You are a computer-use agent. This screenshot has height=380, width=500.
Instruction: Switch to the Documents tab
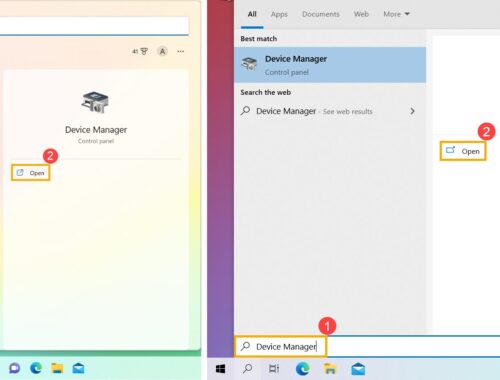pyautogui.click(x=321, y=14)
